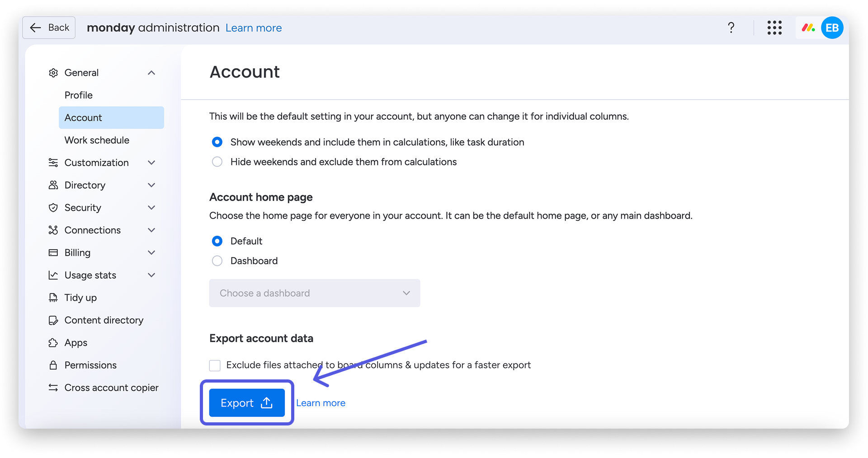The image size is (868, 458).
Task: Click the monday.com logo icon
Action: point(808,28)
